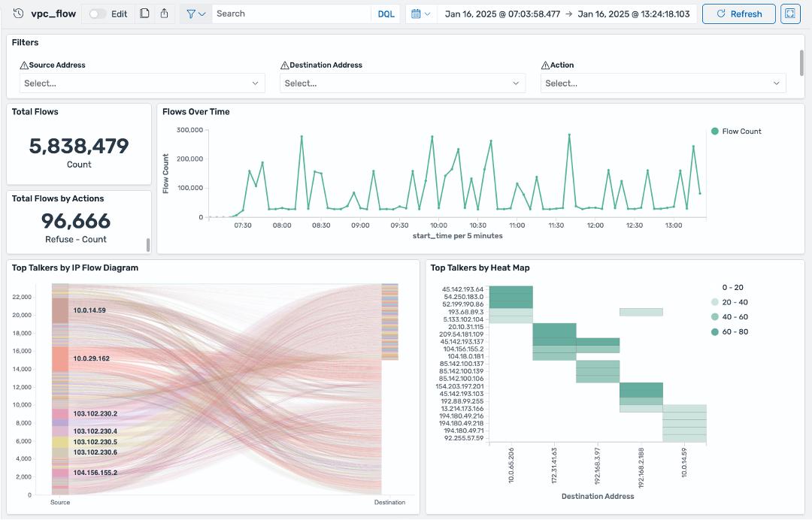Open the calendar quick time picker
The image size is (812, 520).
pyautogui.click(x=420, y=14)
